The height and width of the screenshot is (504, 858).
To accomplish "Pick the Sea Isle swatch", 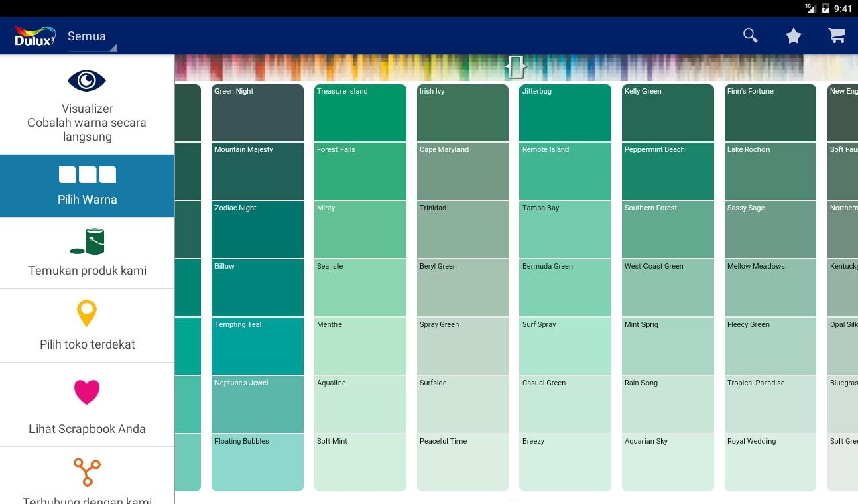I will pos(360,288).
